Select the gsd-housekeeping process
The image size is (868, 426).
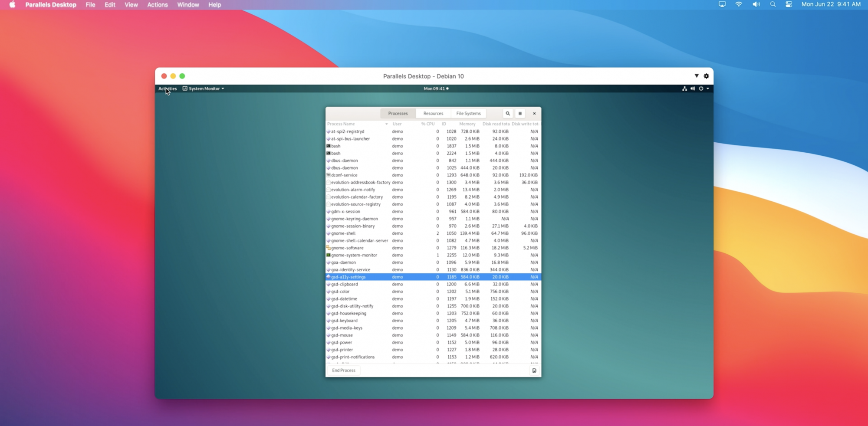(x=433, y=313)
